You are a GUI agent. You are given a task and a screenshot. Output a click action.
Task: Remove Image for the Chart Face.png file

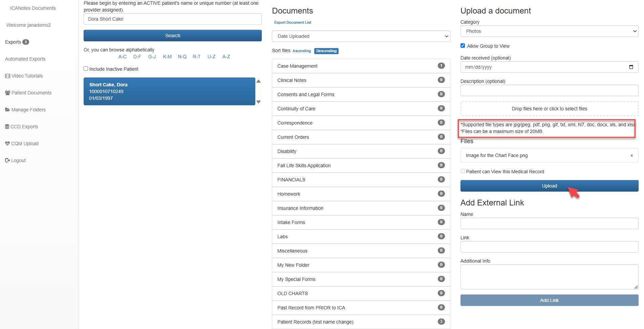point(631,156)
